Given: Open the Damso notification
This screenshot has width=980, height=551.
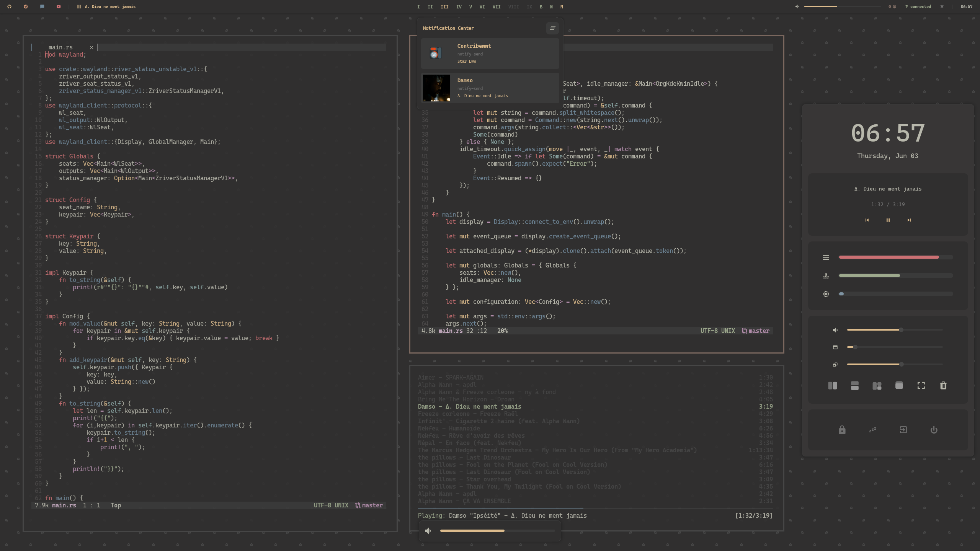Looking at the screenshot, I should (490, 88).
